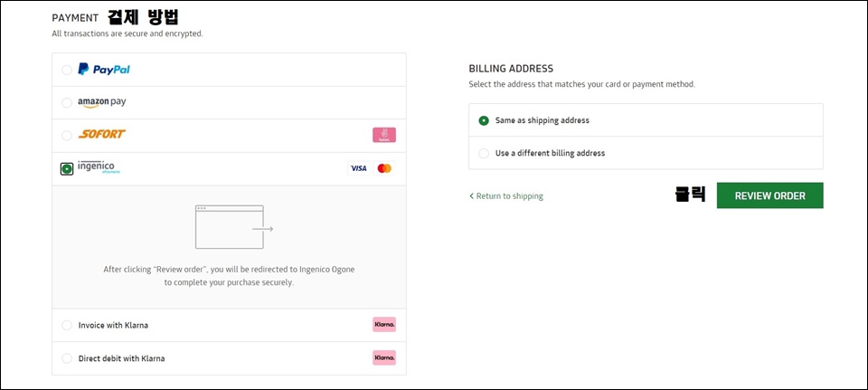Screen dimensions: 868x390
Task: Click the ingenico ePayments logo
Action: tap(99, 166)
